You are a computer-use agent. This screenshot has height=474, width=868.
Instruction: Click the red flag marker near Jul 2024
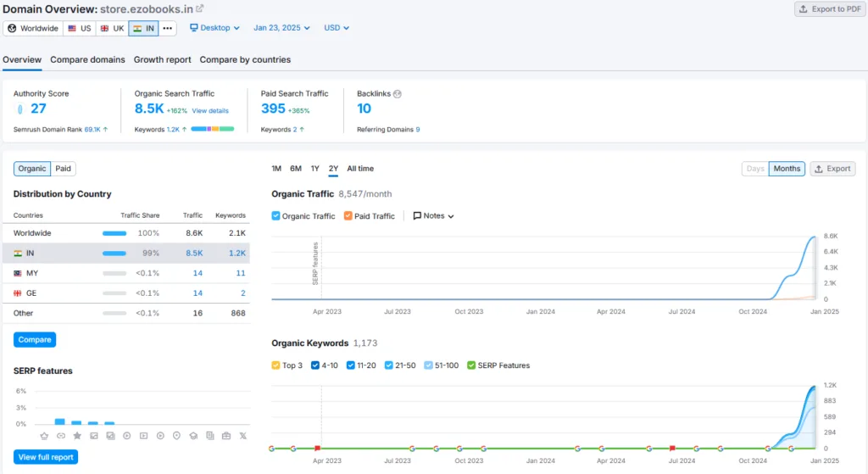672,448
